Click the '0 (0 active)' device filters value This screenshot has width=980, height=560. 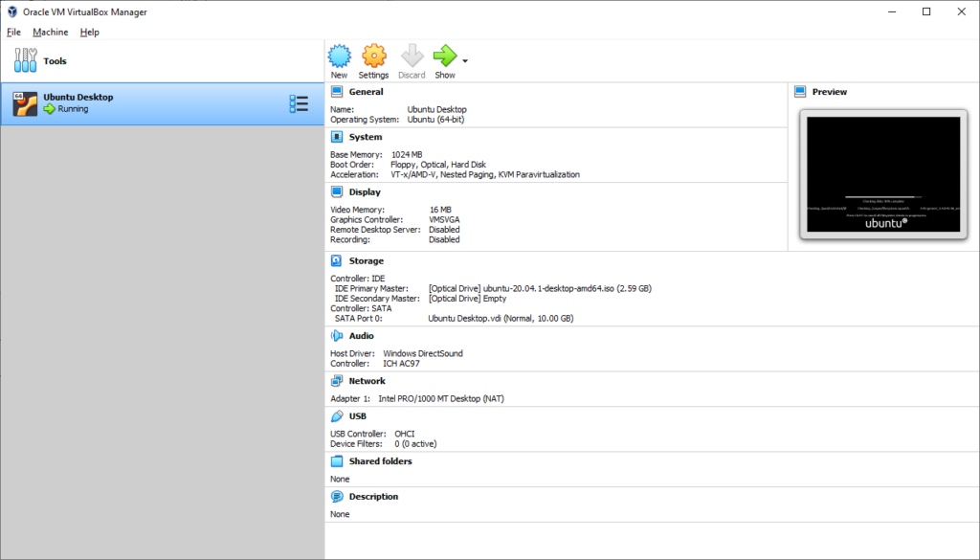(415, 444)
